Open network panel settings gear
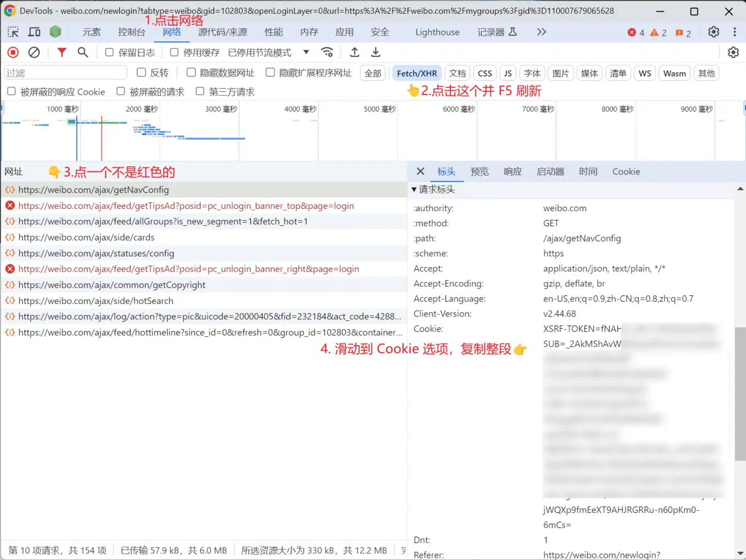Image resolution: width=746 pixels, height=560 pixels. (x=733, y=52)
